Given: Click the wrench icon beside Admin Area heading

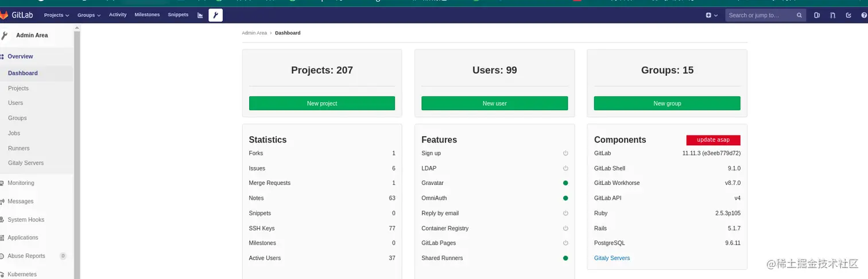Looking at the screenshot, I should point(4,36).
